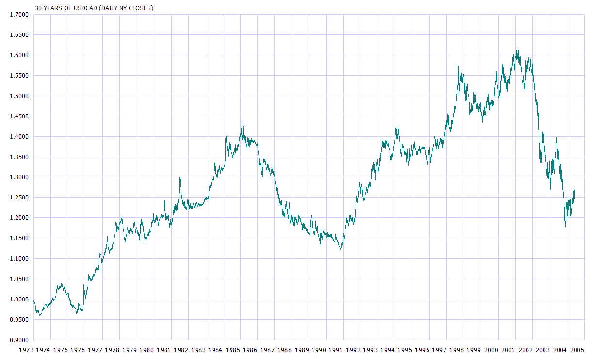Image resolution: width=593 pixels, height=364 pixels.
Task: Click the 1995 x-axis year label
Action: point(405,350)
